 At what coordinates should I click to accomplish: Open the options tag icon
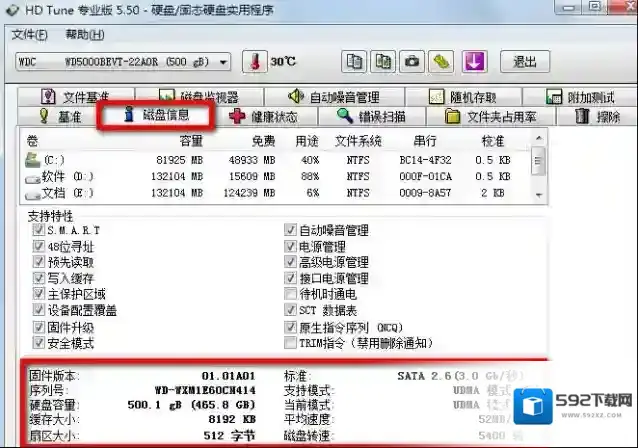point(441,62)
